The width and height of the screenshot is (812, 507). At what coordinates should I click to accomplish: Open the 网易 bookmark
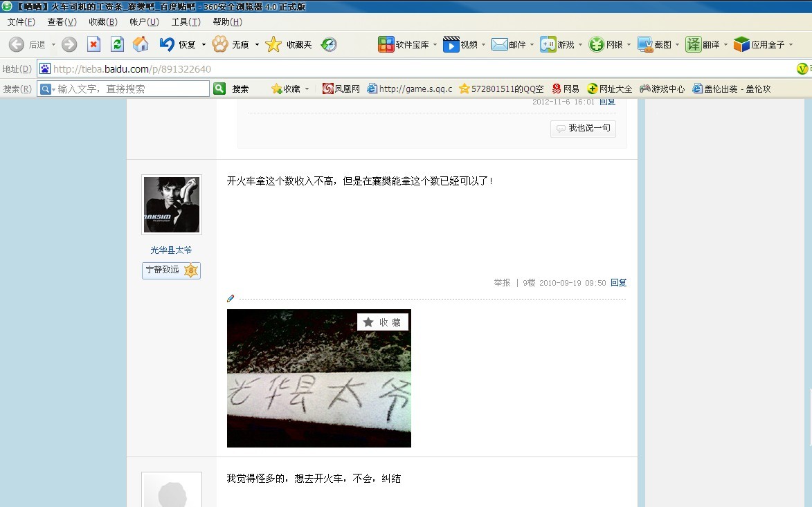[x=566, y=89]
